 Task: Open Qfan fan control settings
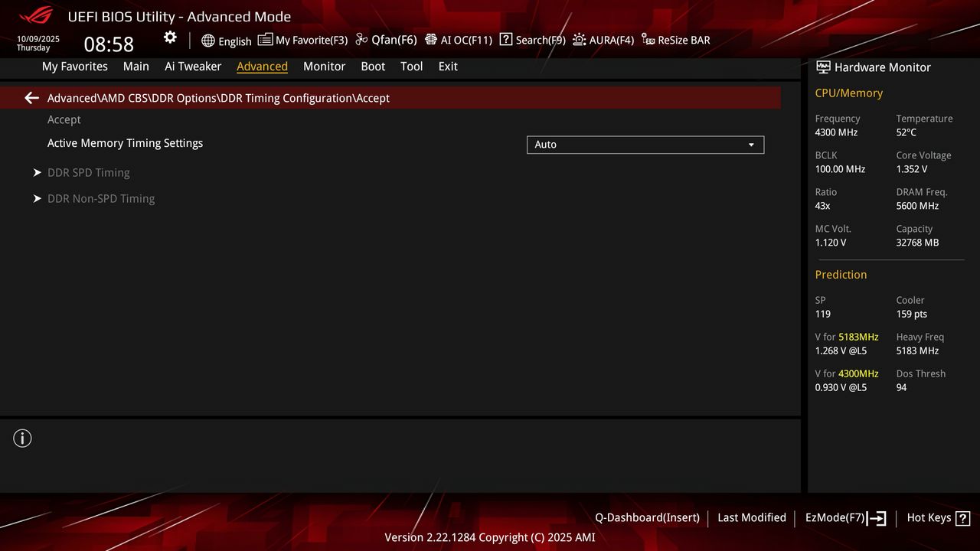pos(392,40)
